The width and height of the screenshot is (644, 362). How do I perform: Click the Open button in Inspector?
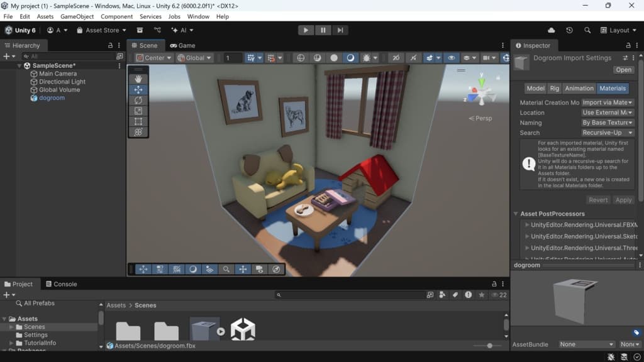click(624, 70)
